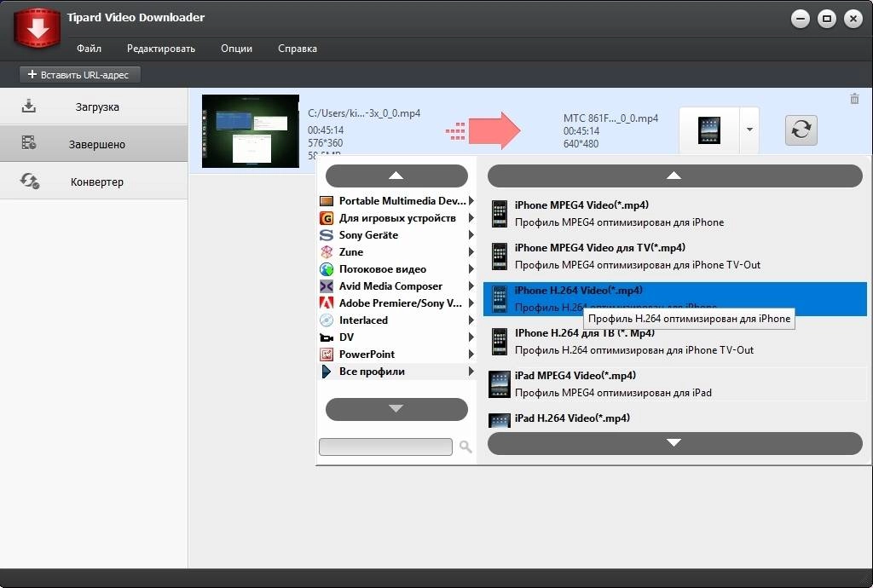Switch to the Конвертер tab

pyautogui.click(x=94, y=182)
